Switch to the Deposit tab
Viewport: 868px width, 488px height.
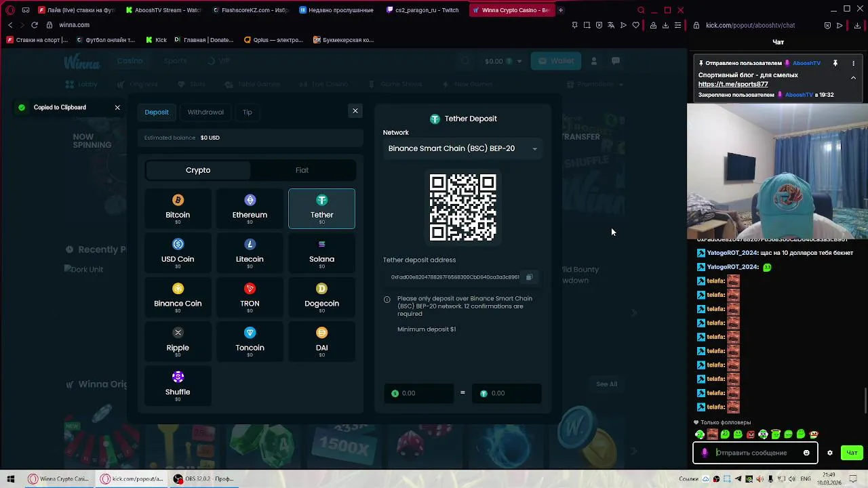(x=157, y=112)
